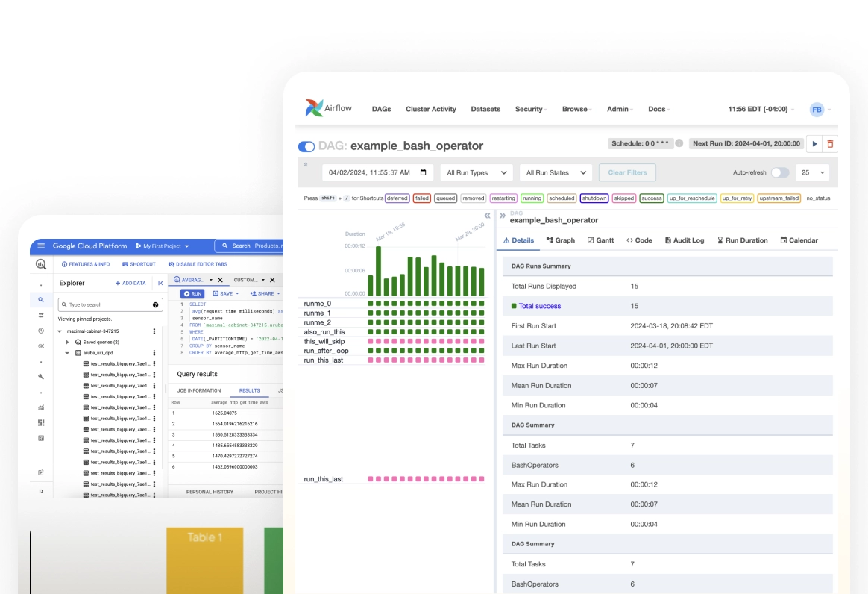Switch to the Gantt tab
The height and width of the screenshot is (594, 868).
click(x=600, y=240)
